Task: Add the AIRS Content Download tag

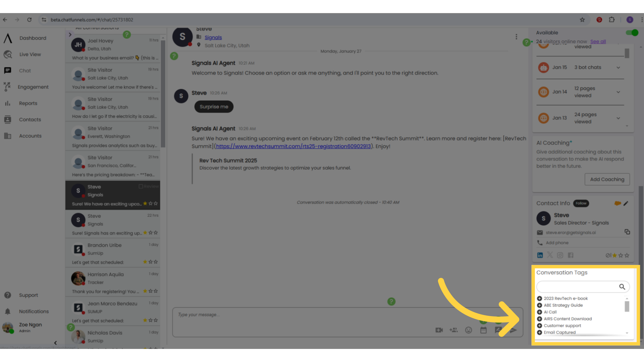Action: pyautogui.click(x=539, y=319)
